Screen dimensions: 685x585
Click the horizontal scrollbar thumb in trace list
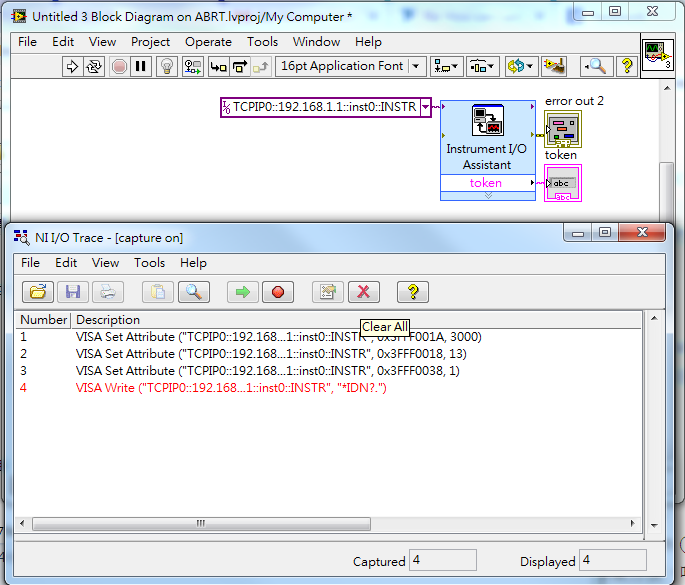click(201, 523)
